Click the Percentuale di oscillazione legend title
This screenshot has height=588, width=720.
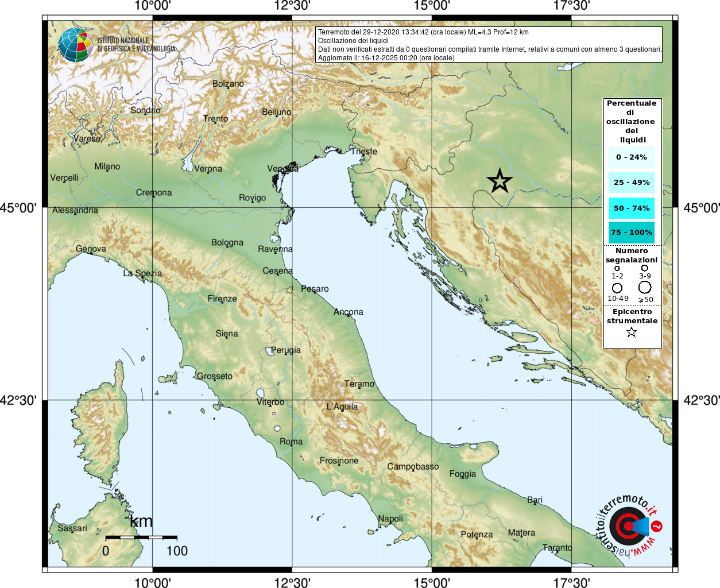click(632, 121)
